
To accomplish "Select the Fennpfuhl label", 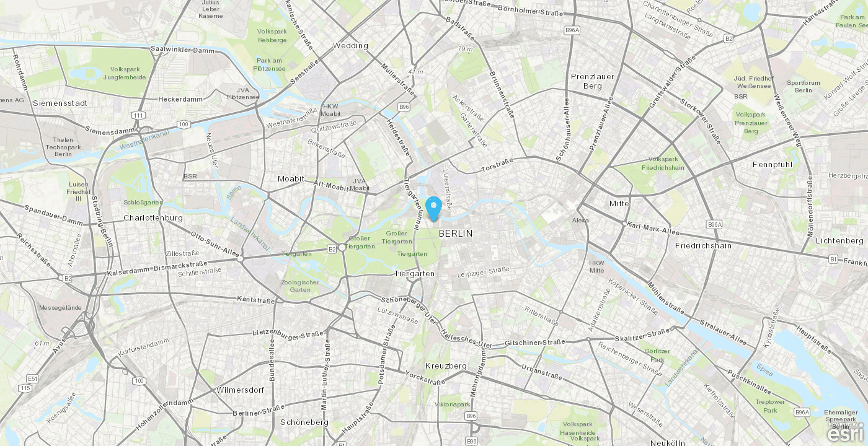I will [x=773, y=165].
